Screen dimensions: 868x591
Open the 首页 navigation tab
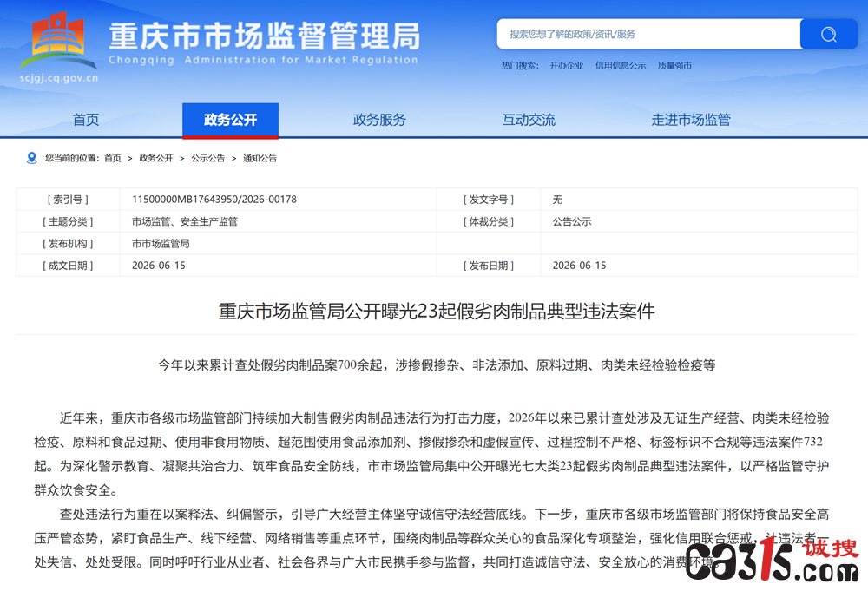86,120
